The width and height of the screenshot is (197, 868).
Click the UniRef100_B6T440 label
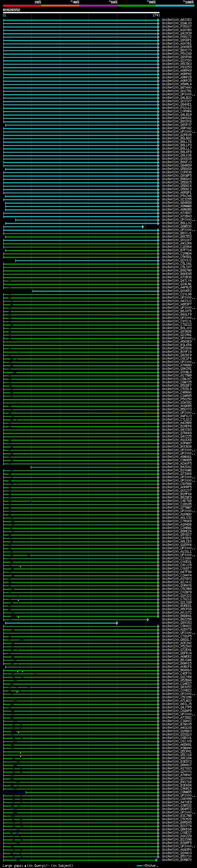point(176,88)
